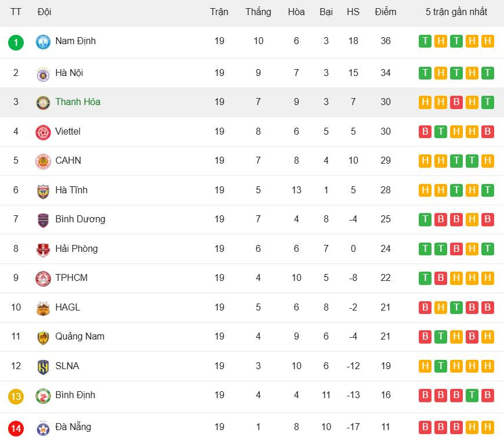Click the Nam Định club logo
This screenshot has width=504, height=444.
coord(43,42)
